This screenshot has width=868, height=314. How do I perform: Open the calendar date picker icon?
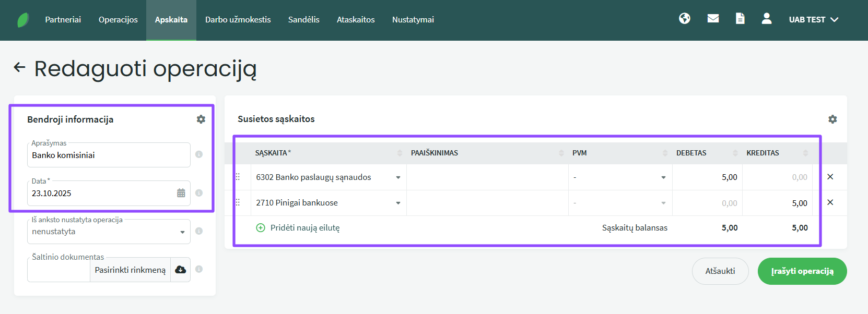click(x=181, y=193)
